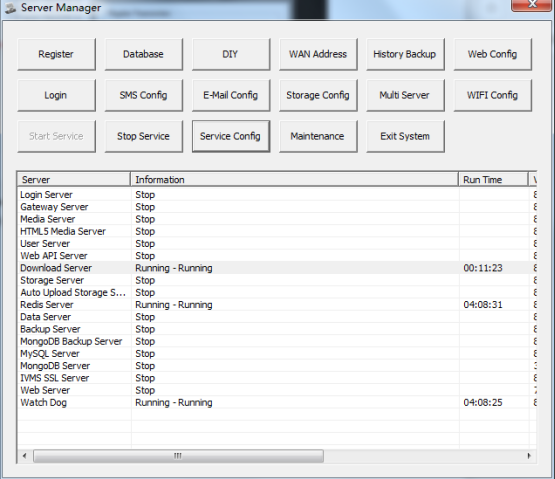
Task: Open WAN Address configuration
Action: [318, 54]
